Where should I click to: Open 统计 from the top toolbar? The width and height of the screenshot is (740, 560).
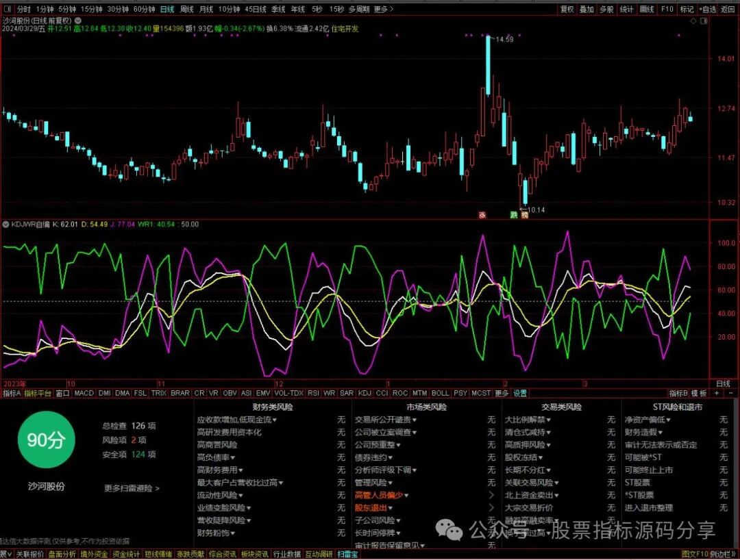pyautogui.click(x=626, y=9)
